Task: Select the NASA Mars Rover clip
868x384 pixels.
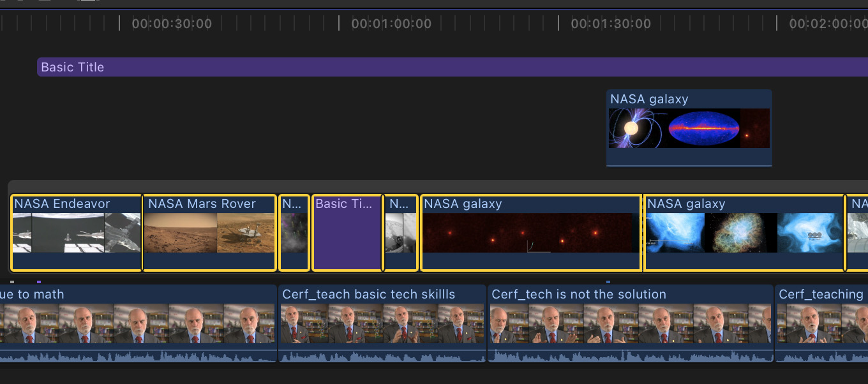Action: 210,233
